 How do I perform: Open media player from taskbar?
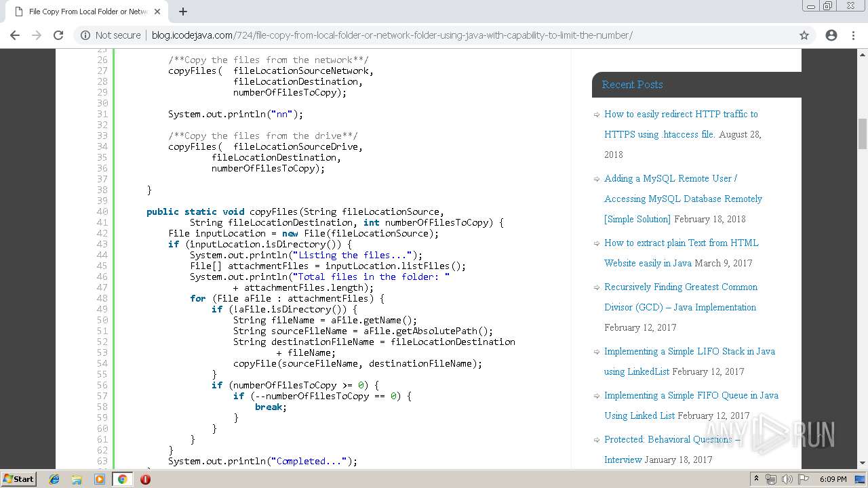pyautogui.click(x=100, y=479)
